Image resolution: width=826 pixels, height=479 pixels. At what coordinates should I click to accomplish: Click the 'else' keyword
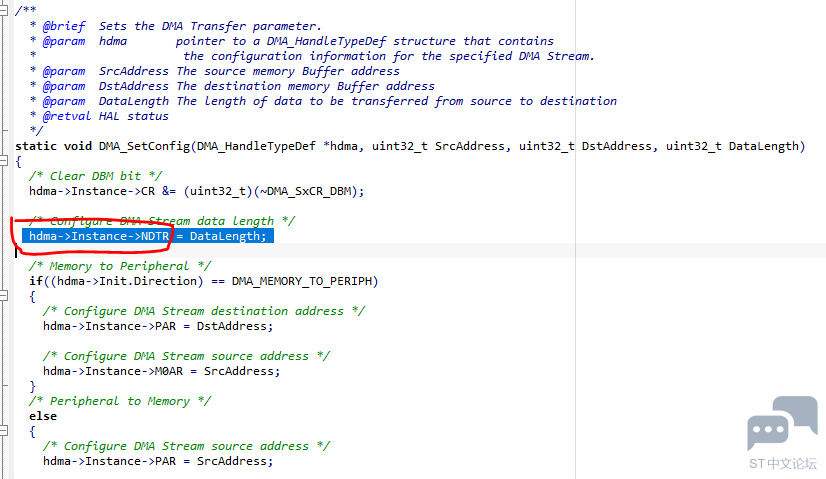tap(43, 416)
